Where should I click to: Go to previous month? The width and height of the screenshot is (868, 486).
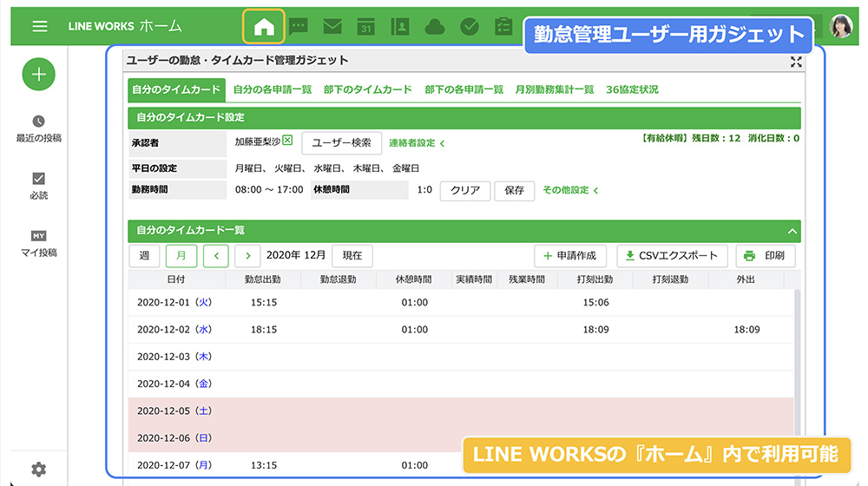coord(216,256)
